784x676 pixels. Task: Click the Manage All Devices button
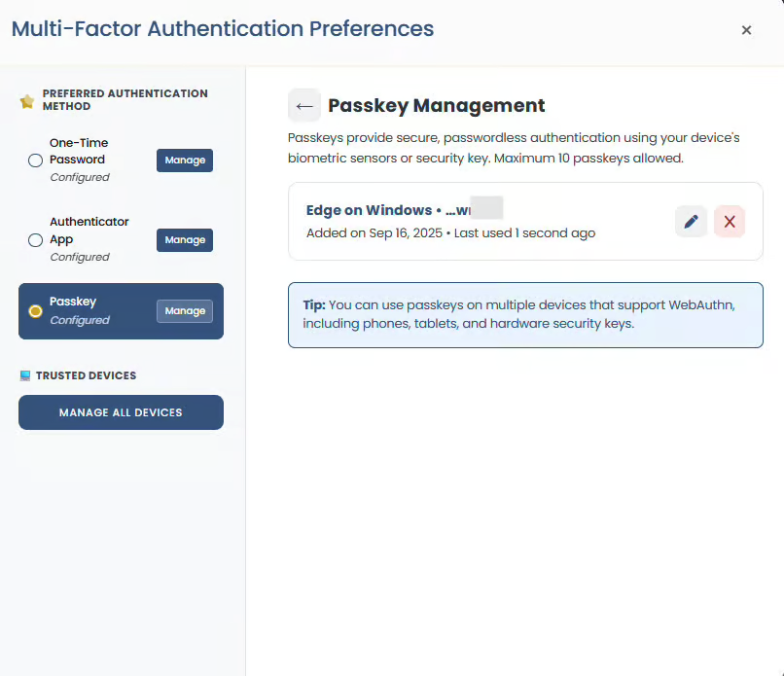[121, 412]
